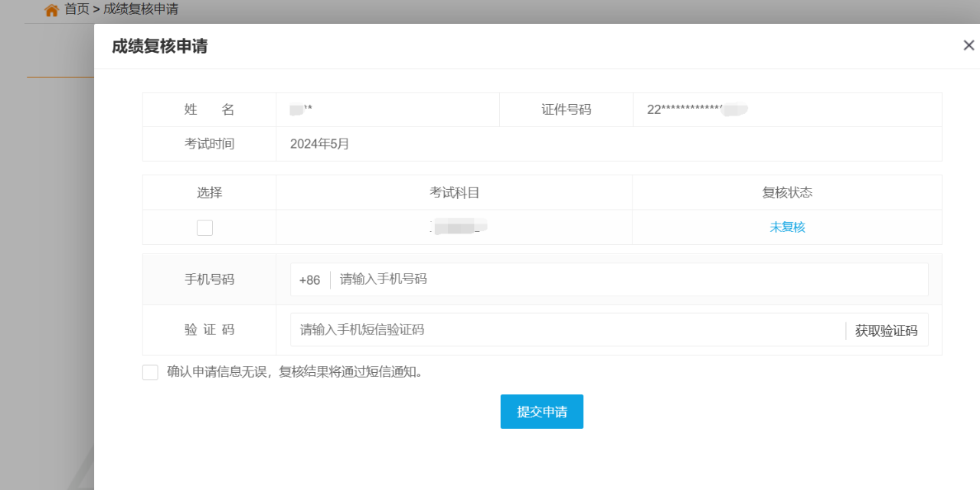Click the 成绩复核申请 breadcrumb text
This screenshot has width=980, height=490.
click(141, 9)
